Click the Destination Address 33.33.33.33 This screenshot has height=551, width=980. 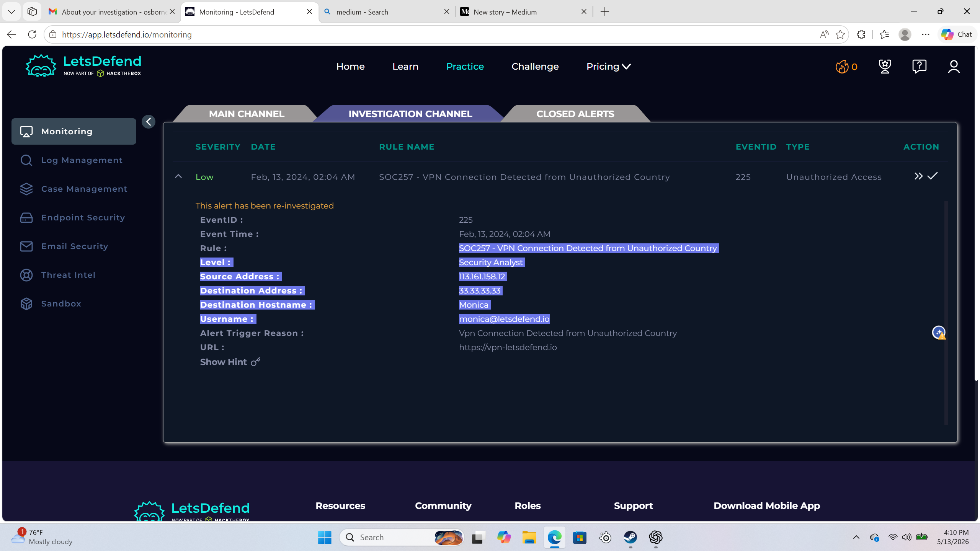[x=480, y=291]
